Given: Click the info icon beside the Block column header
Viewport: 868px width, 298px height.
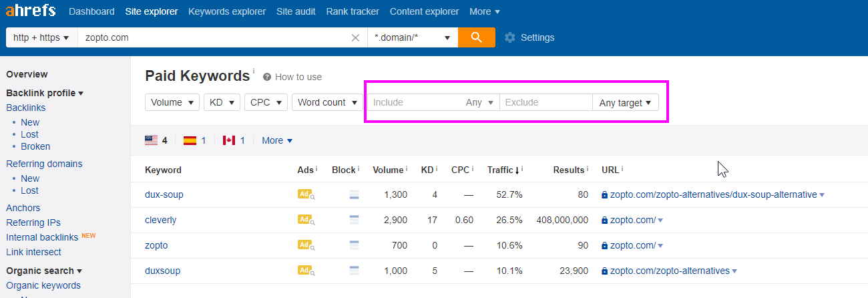Looking at the screenshot, I should point(359,168).
